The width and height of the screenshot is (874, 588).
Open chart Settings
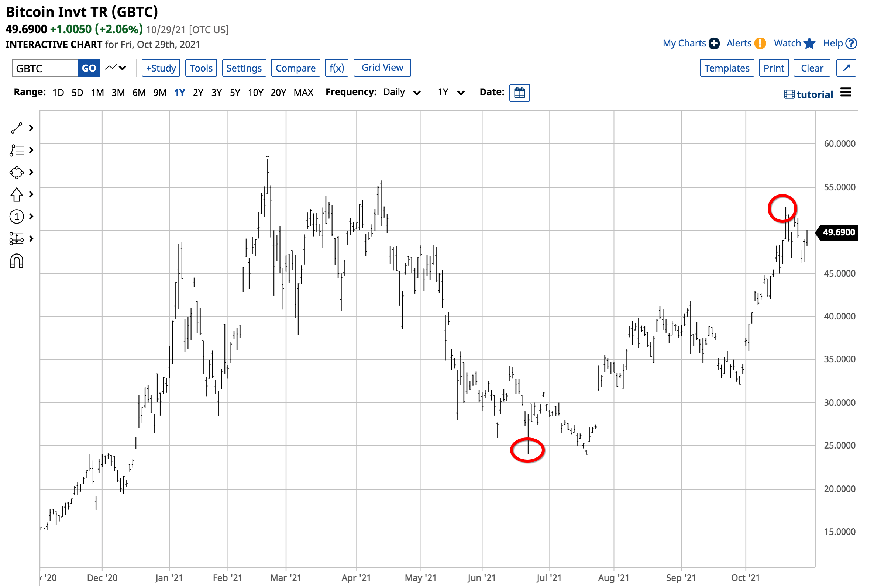(x=244, y=68)
